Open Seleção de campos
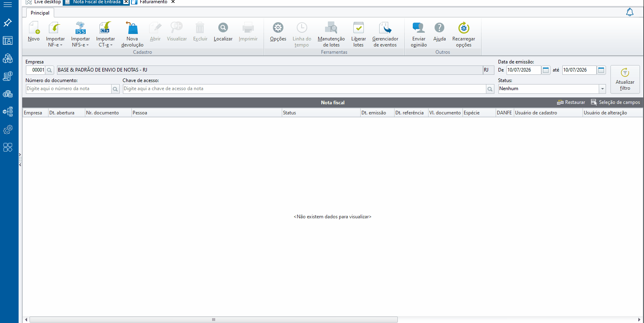This screenshot has height=323, width=644. (615, 103)
